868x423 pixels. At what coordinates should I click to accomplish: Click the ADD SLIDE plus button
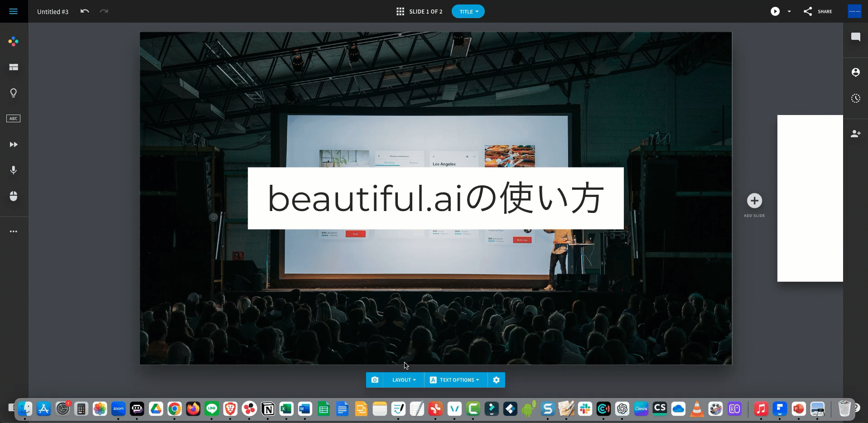point(754,201)
